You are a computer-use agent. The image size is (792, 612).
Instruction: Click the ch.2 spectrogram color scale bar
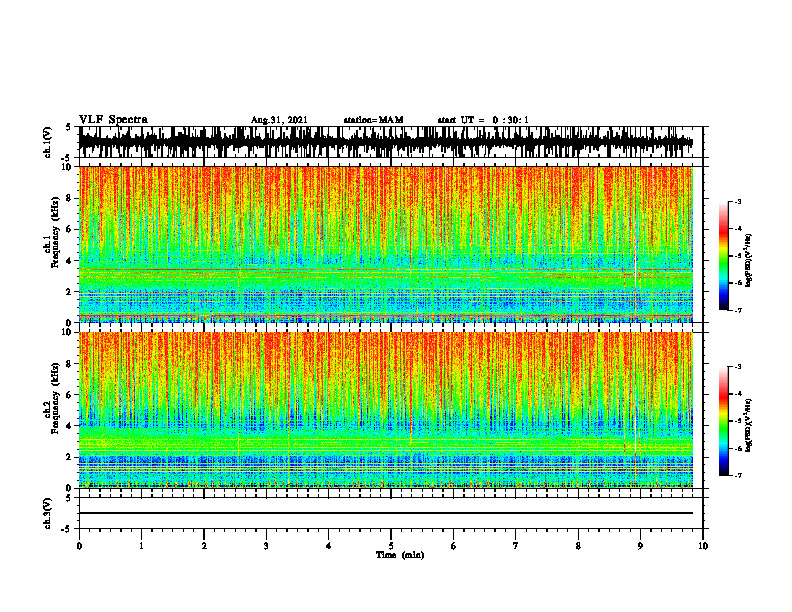coord(723,421)
